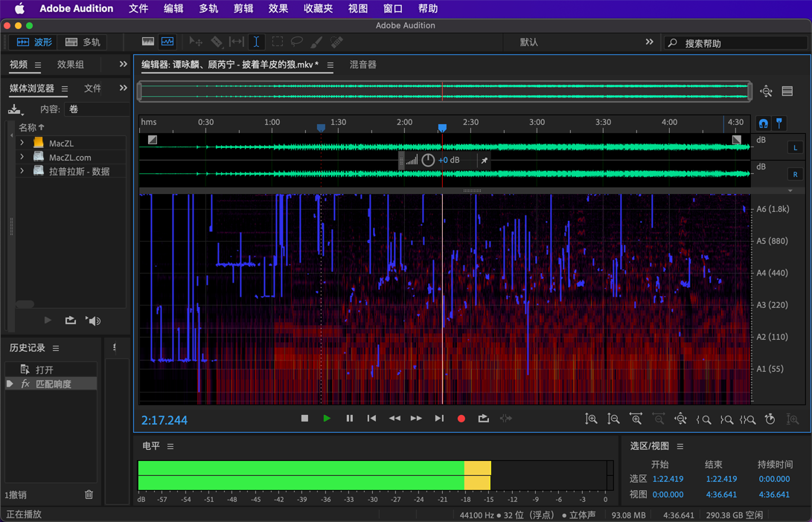
Task: Stop playback with the Stop button
Action: [x=304, y=419]
